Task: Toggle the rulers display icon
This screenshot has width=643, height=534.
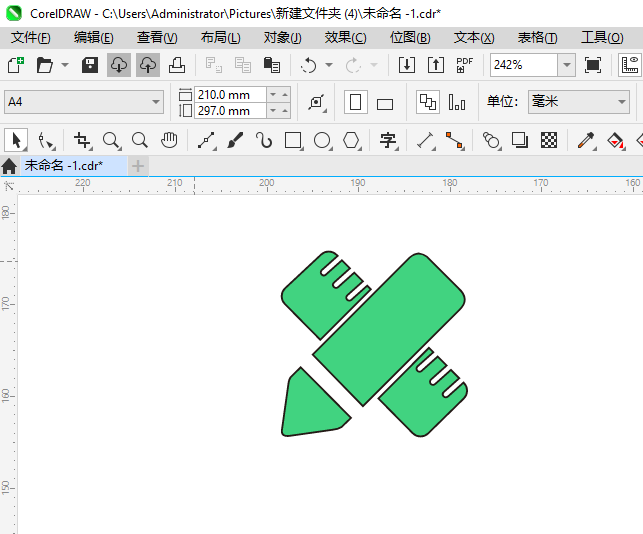Action: tap(630, 65)
